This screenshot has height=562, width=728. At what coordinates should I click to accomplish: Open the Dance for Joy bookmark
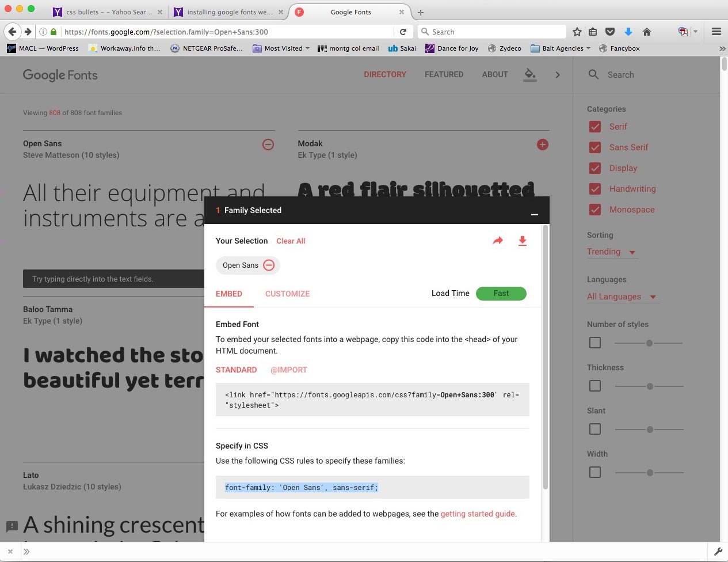[452, 48]
